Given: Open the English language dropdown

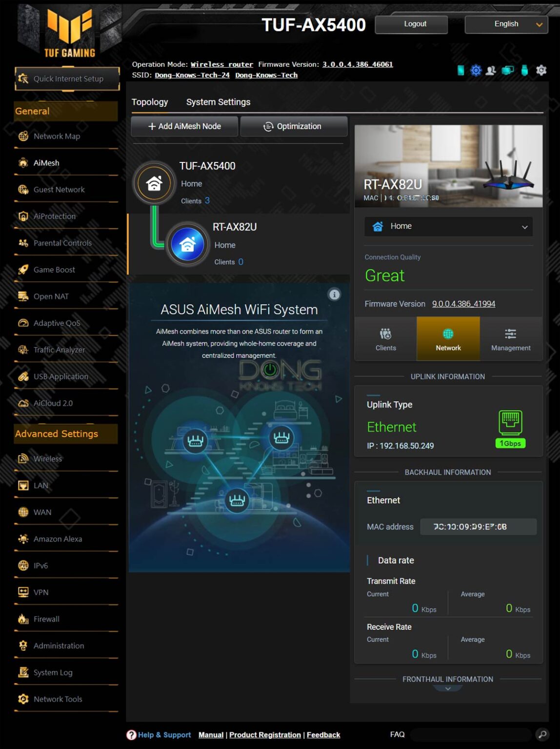Looking at the screenshot, I should [x=506, y=24].
